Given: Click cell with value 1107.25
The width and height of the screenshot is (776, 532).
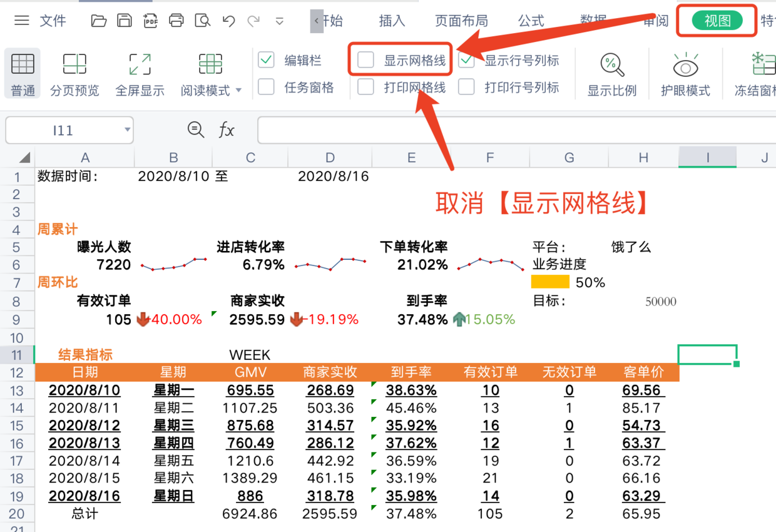Looking at the screenshot, I should click(250, 408).
